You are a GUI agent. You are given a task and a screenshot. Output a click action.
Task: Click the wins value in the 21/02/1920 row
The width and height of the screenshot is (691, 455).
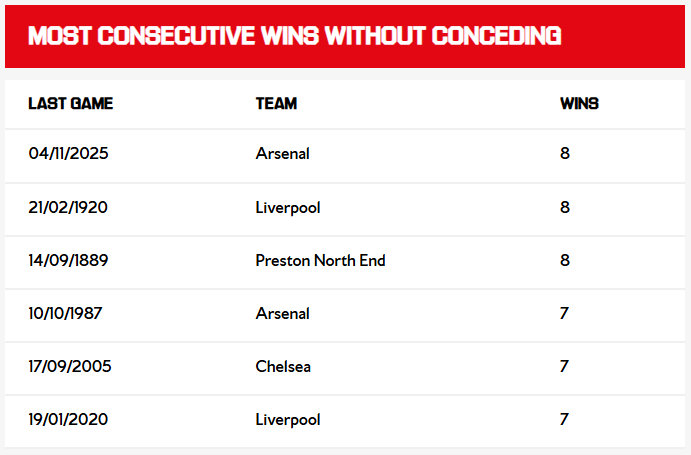[565, 208]
